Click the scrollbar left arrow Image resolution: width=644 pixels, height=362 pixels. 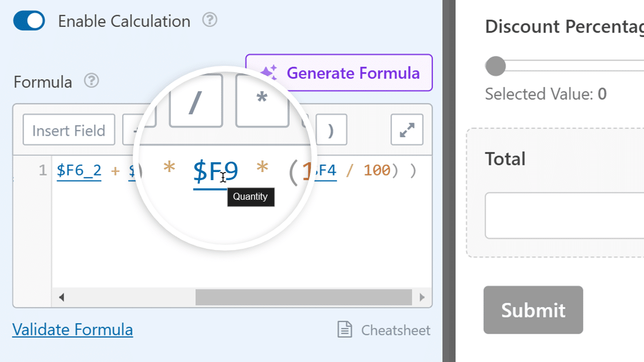point(61,297)
